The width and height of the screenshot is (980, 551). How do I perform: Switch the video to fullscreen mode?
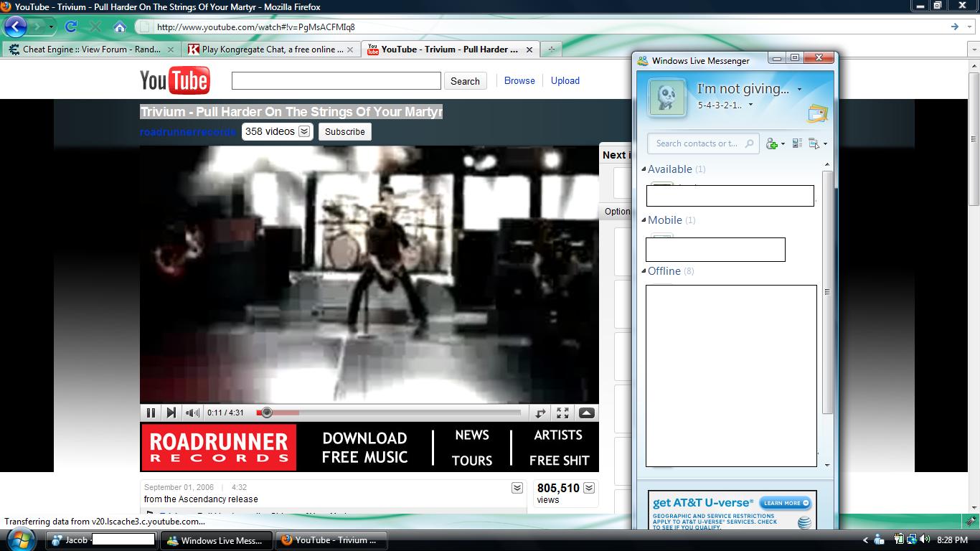click(x=563, y=413)
